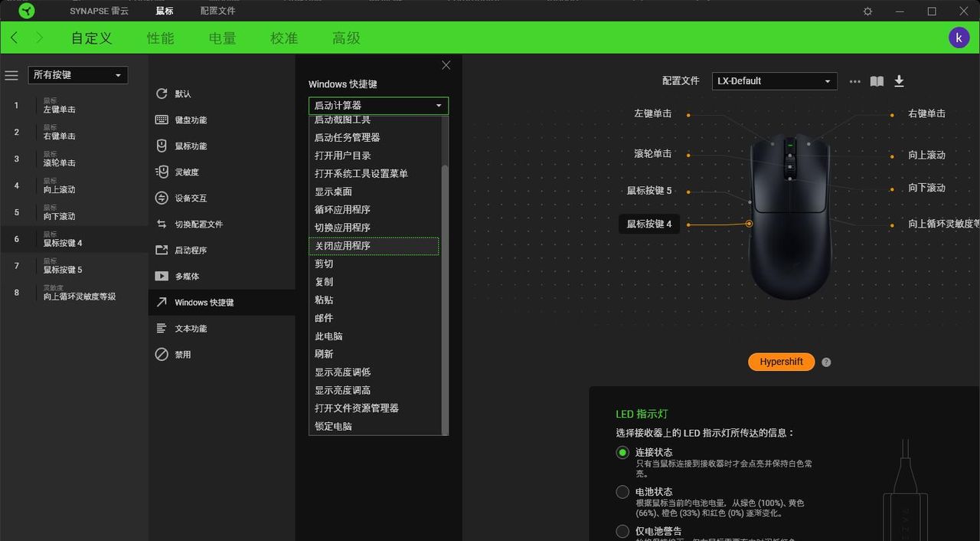Click the 鼠标按键 5 mouse label
Screen dimensions: 980x541
649,191
